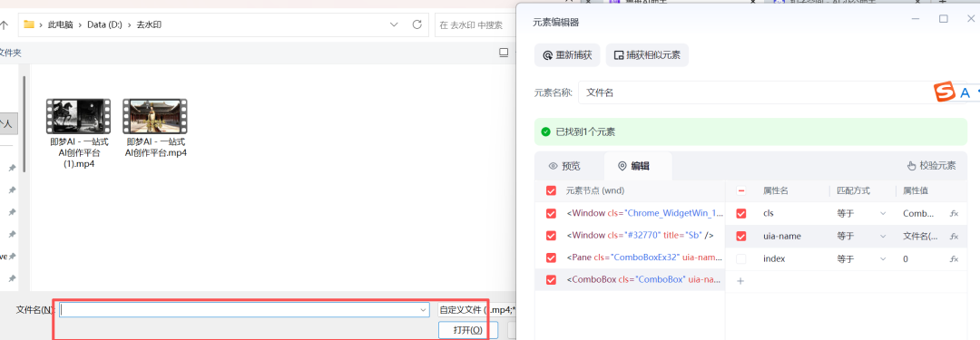Viewport: 980px width, 340px height.
Task: Click the index attribute value '0'
Action: (906, 258)
